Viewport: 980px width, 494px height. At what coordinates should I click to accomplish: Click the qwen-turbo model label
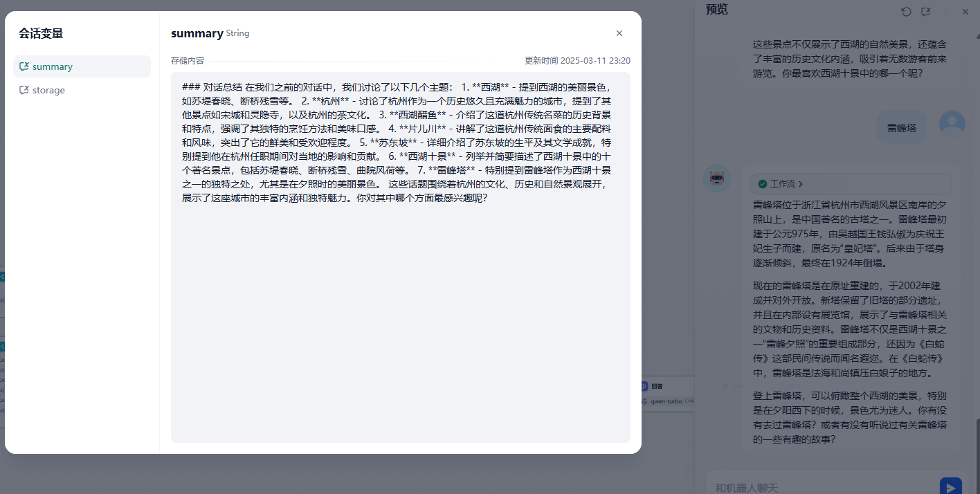(666, 401)
